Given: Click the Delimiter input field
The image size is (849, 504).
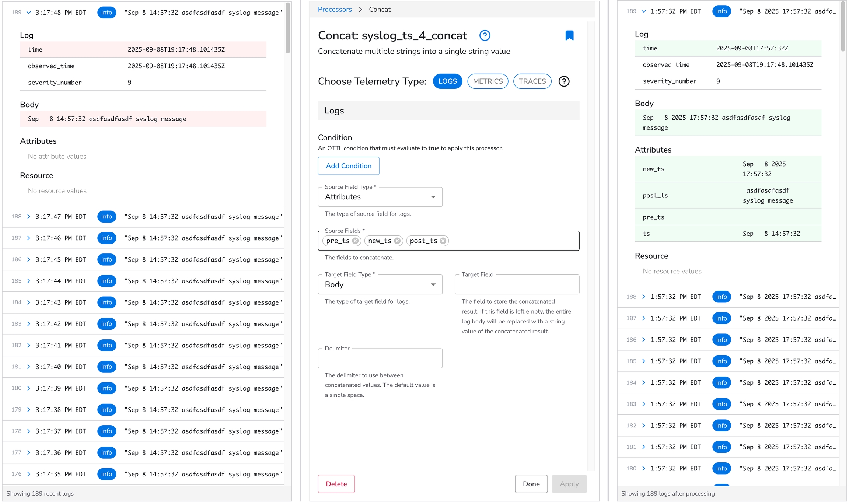Looking at the screenshot, I should 380,358.
